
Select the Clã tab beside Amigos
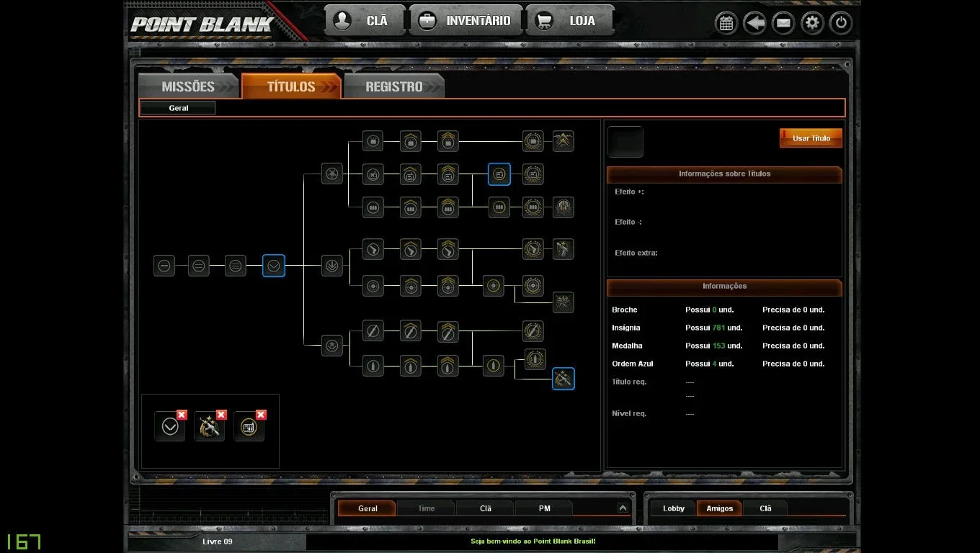coord(765,508)
